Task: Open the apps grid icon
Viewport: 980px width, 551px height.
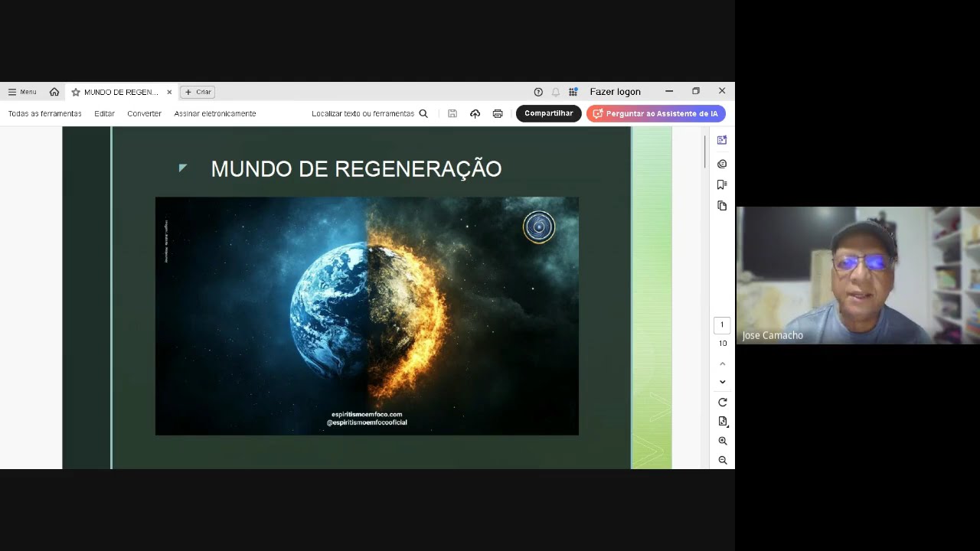Action: tap(573, 92)
